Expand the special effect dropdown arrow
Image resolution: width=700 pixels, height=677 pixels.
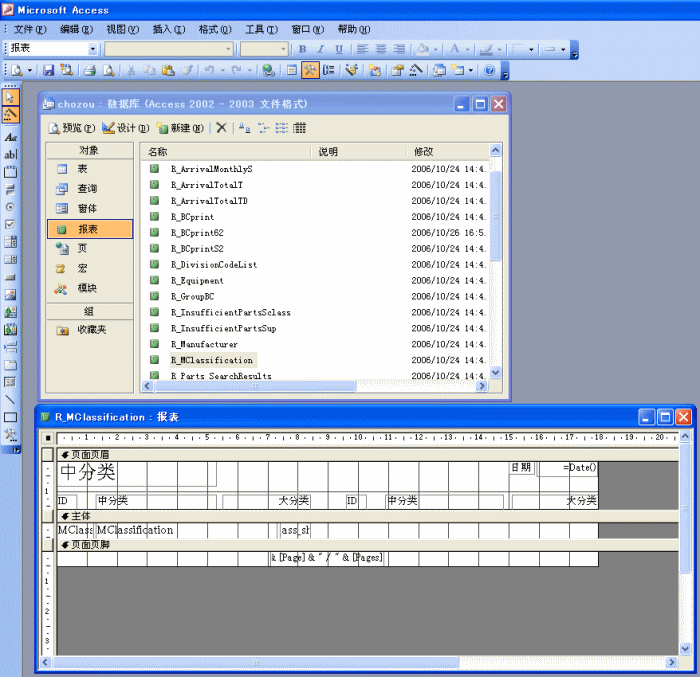pyautogui.click(x=563, y=49)
